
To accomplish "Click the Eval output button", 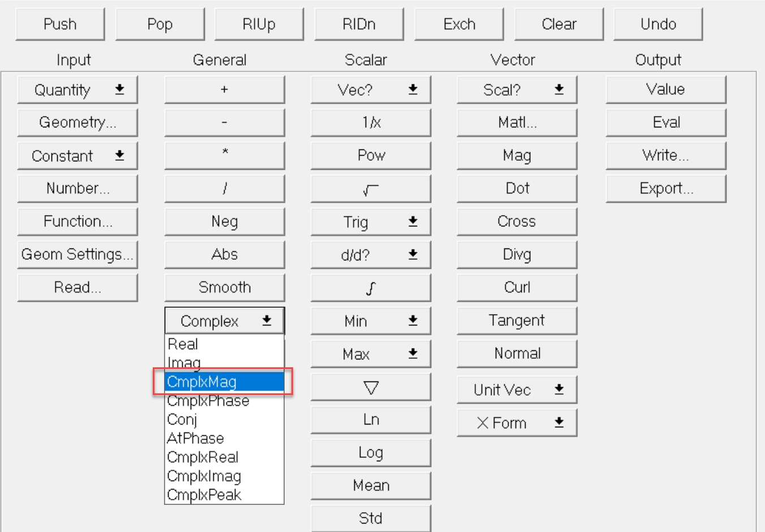I will [666, 123].
